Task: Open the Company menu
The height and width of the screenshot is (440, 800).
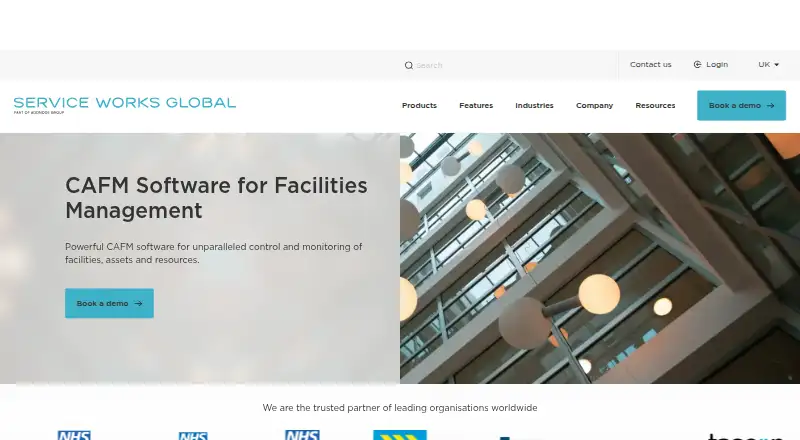Action: pyautogui.click(x=594, y=106)
